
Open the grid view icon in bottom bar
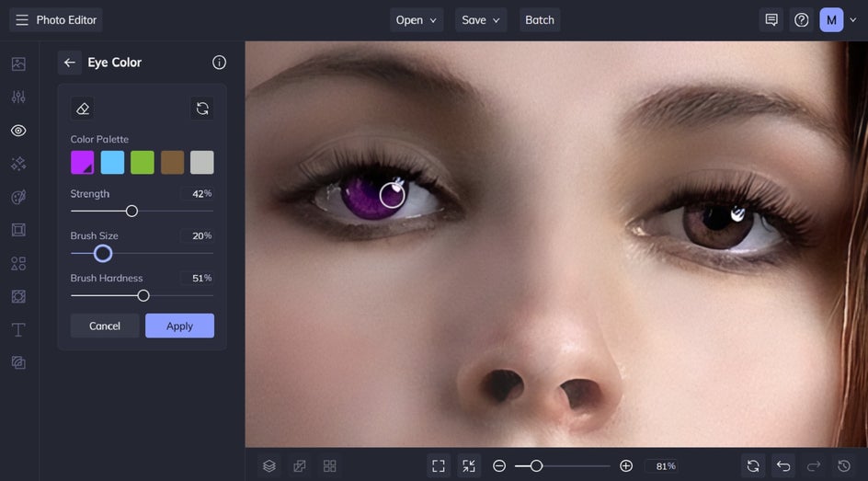(x=329, y=466)
